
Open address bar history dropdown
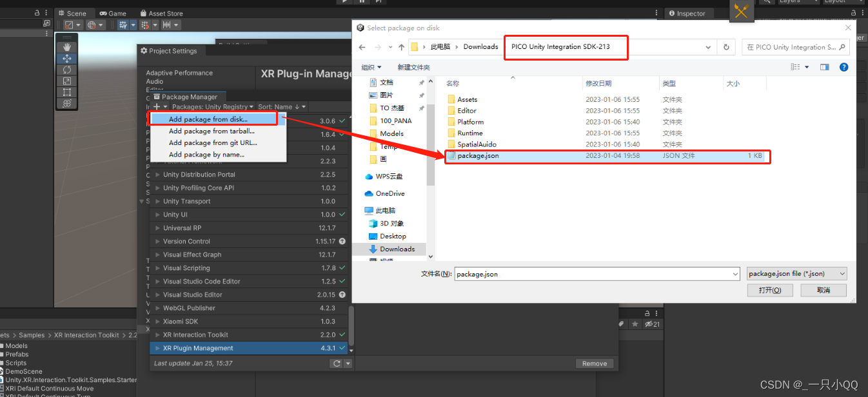pyautogui.click(x=709, y=47)
